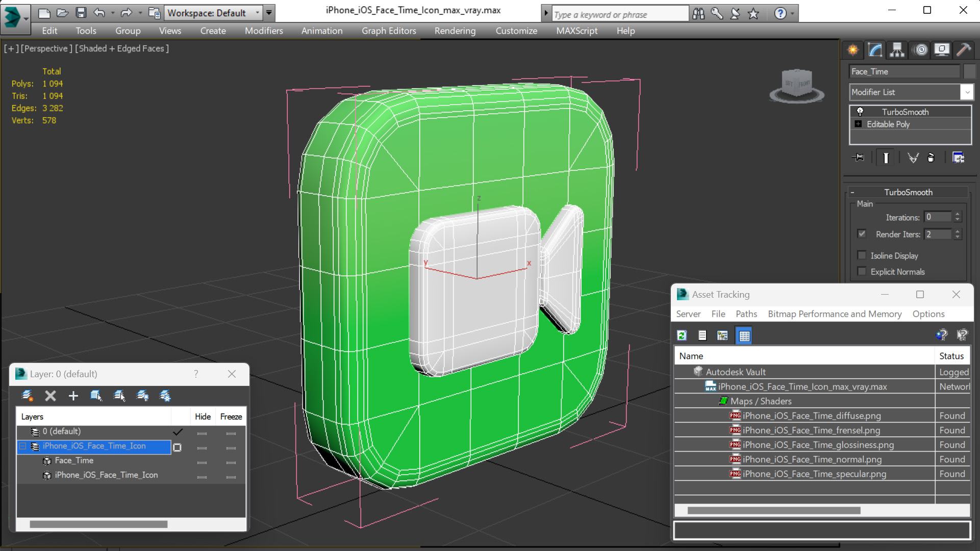Toggle the Render Iters checkbox
The width and height of the screenshot is (980, 551).
tap(862, 234)
